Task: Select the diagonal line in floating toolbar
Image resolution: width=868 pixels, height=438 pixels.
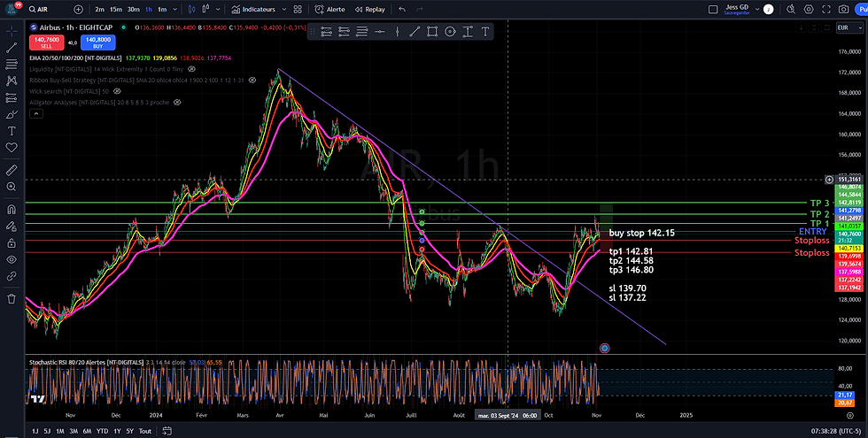Action: [415, 32]
